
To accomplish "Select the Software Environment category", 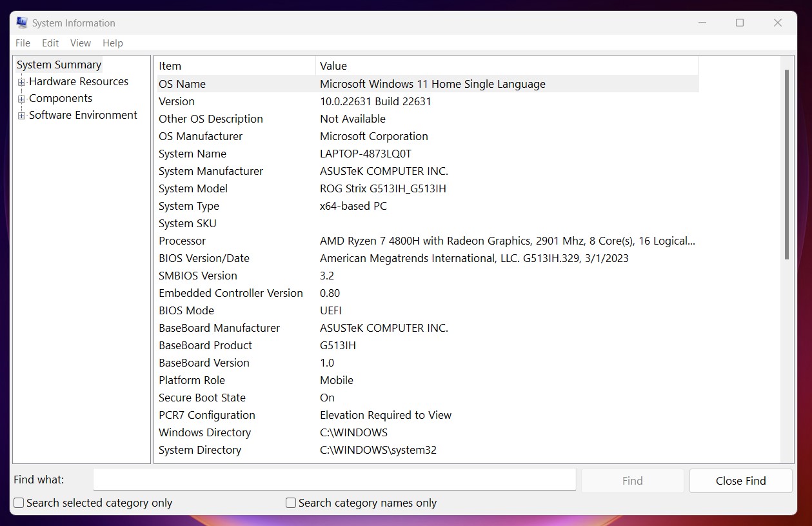I will (83, 115).
